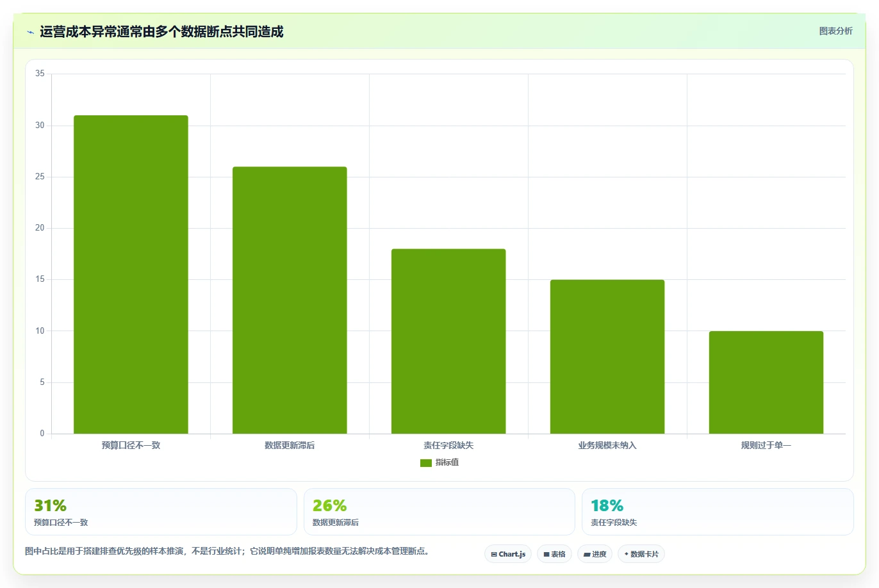Click the 规则过于单一 bar in the chart
879x588 pixels.
(x=766, y=382)
